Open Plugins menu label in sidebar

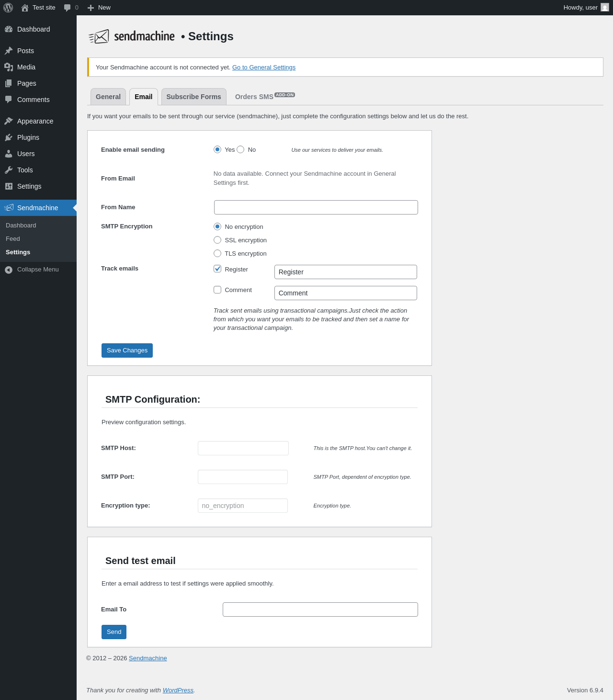tap(28, 137)
